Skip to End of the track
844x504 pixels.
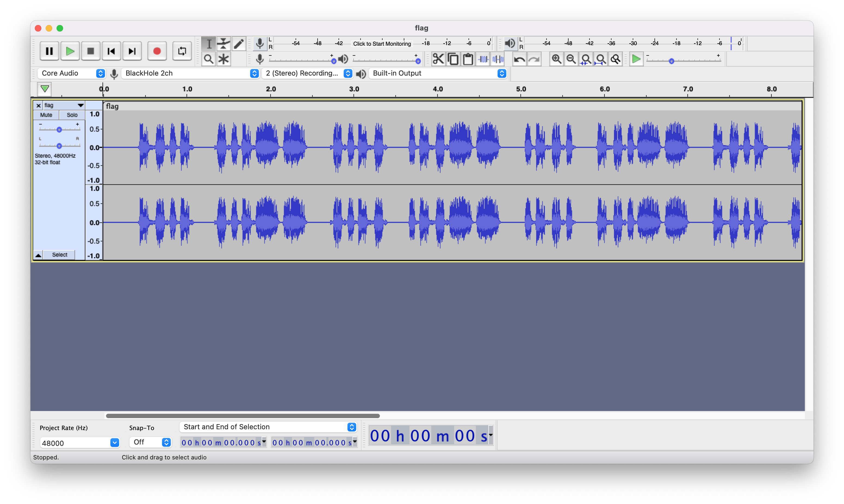[x=132, y=51]
